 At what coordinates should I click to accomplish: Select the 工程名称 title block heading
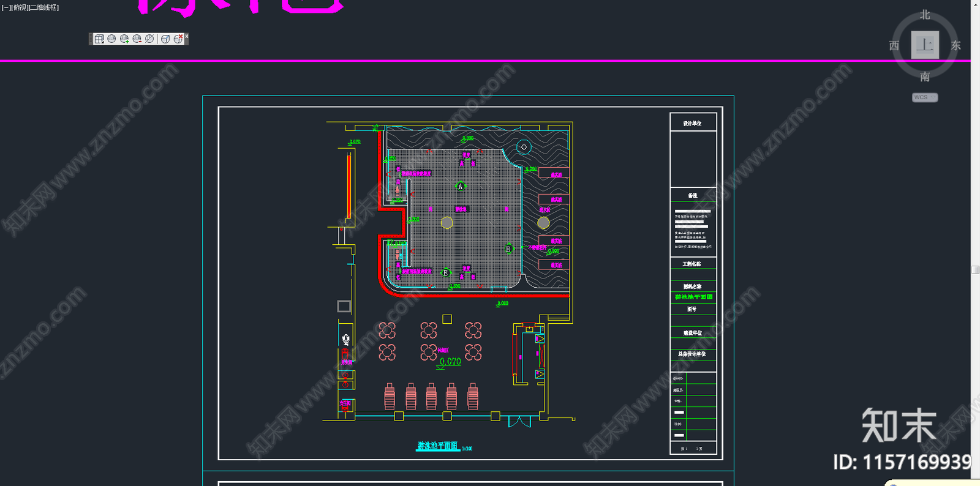pos(692,264)
